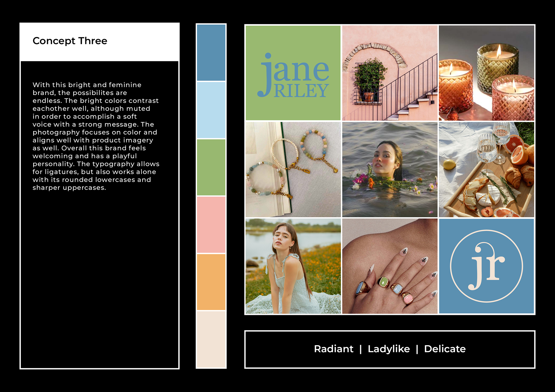Select the woman in water photo
The height and width of the screenshot is (392, 555).
click(x=390, y=170)
